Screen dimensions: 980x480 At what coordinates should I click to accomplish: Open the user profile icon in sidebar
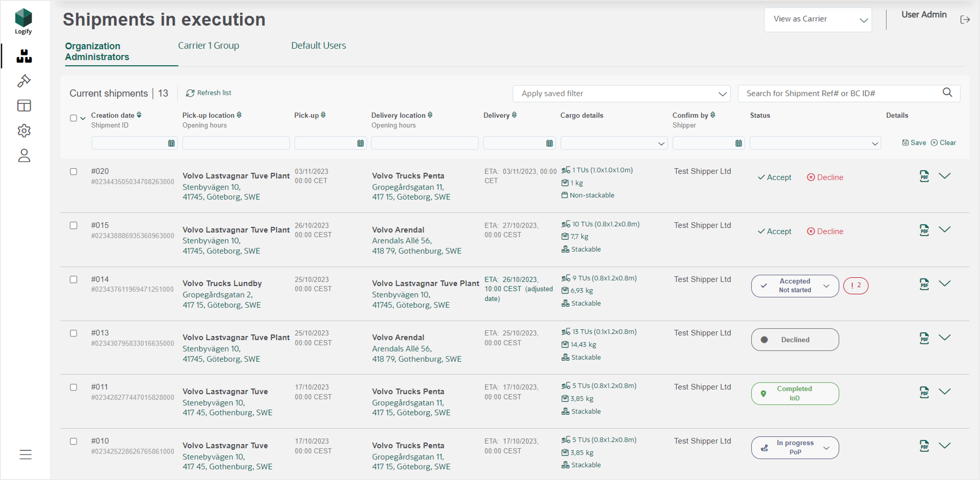point(24,155)
